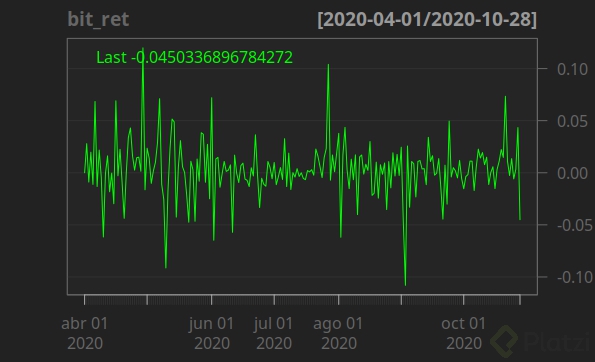The width and height of the screenshot is (595, 362).
Task: Click the x-axis tick mark above ago 01
Action: tap(338, 299)
